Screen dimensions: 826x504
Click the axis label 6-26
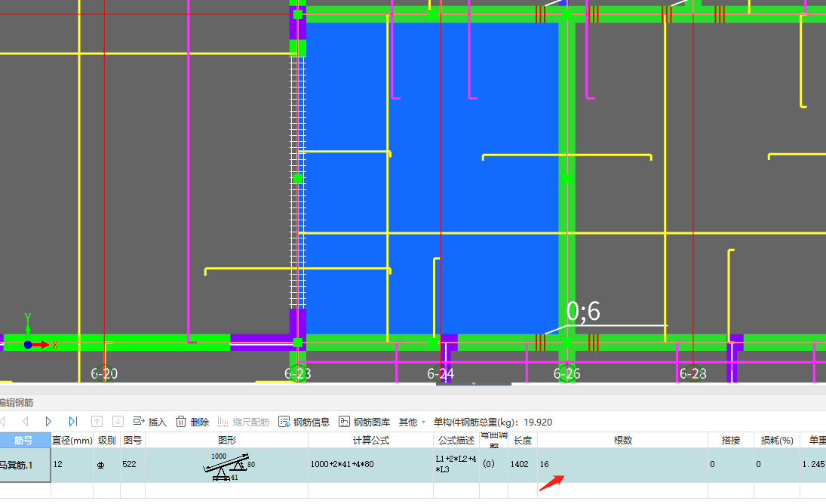coord(567,373)
